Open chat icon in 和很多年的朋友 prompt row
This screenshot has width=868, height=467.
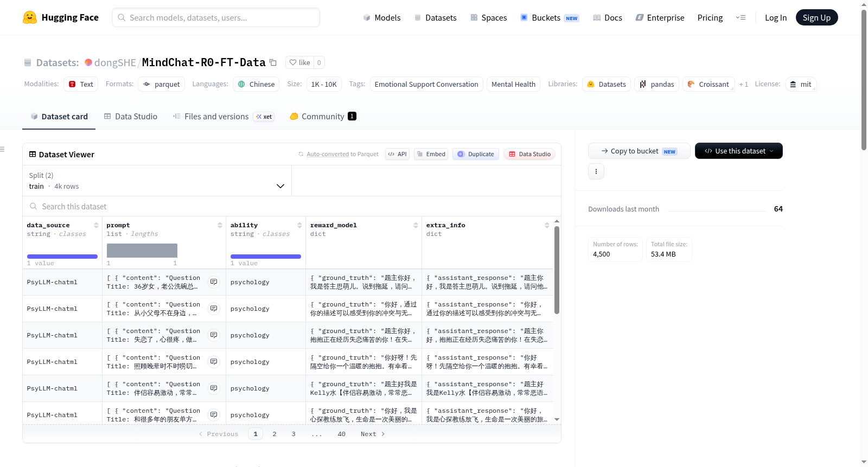[x=214, y=415]
